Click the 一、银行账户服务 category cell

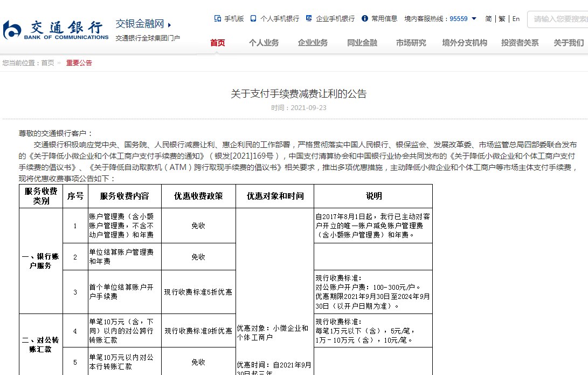coord(41,261)
